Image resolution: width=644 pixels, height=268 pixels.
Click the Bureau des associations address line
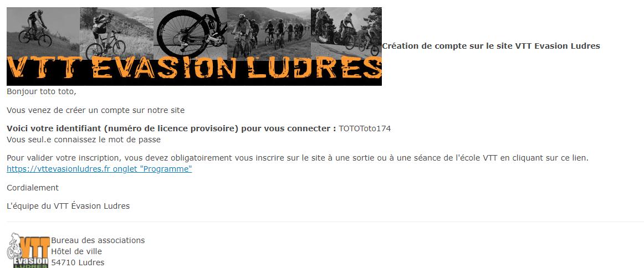tap(98, 240)
